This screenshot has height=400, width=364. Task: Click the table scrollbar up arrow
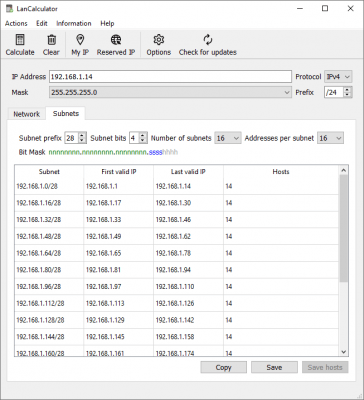tap(344, 170)
